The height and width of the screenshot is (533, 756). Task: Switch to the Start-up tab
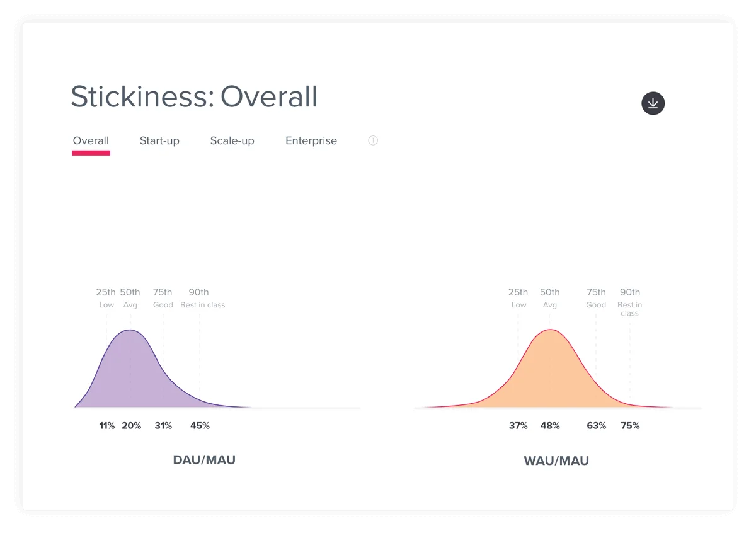click(x=159, y=141)
